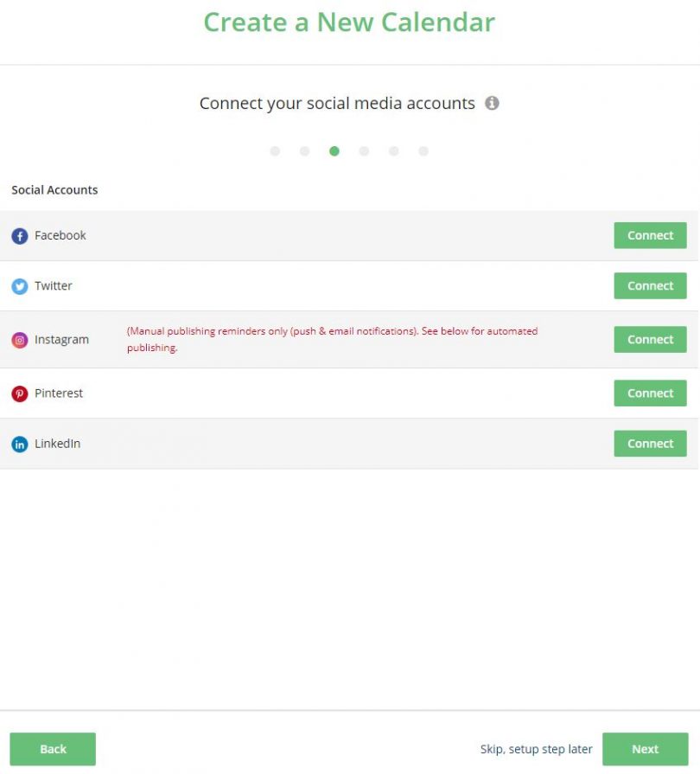Connect your Pinterest account
Screen dimensions: 700x774
click(650, 393)
